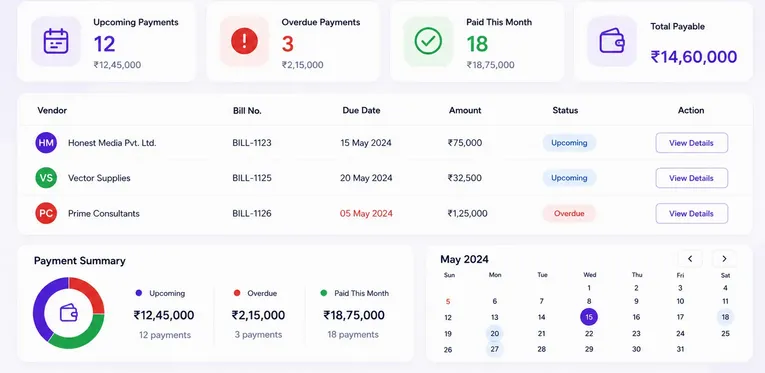Click bill number BILL-1125
The width and height of the screenshot is (765, 373).
click(x=252, y=178)
